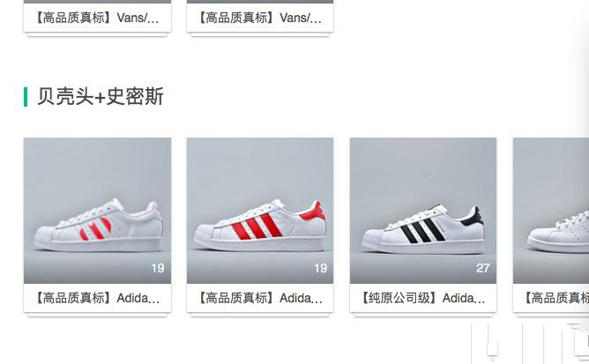This screenshot has width=589, height=364.
Task: Select the 贝壳头+史密斯 section heading
Action: 101,97
